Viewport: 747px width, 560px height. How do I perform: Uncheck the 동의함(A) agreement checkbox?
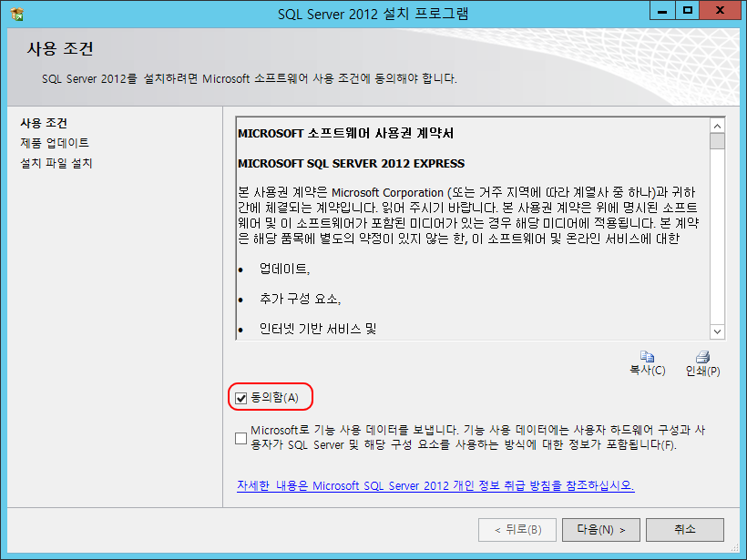pyautogui.click(x=241, y=398)
